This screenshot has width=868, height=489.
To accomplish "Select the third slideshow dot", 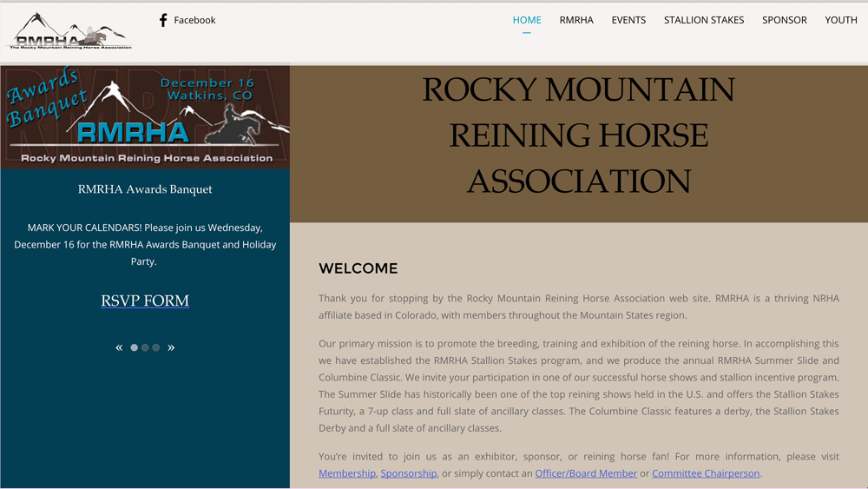I will (156, 347).
